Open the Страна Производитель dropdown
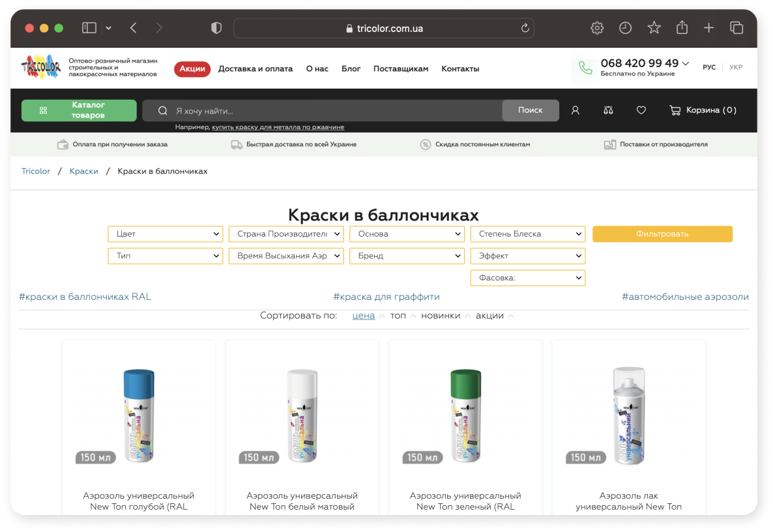 click(286, 233)
